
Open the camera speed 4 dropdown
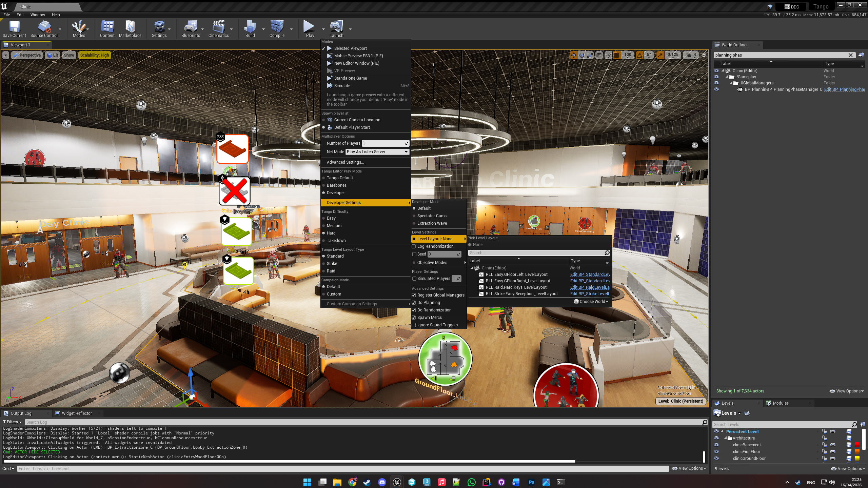[x=691, y=55]
